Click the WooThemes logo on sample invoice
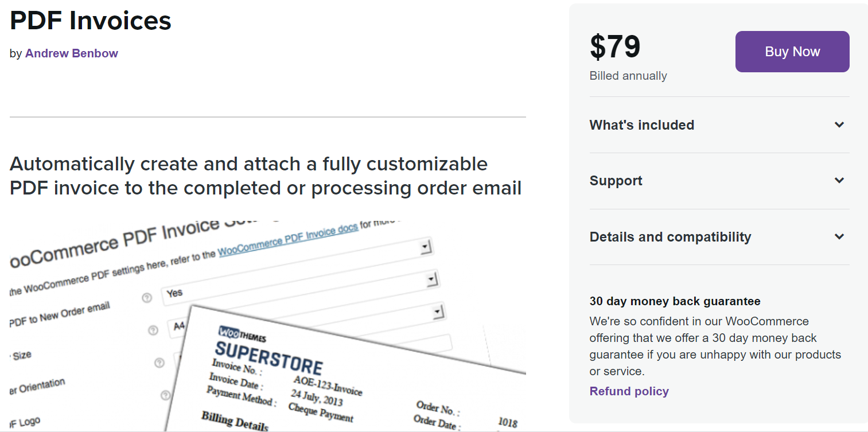 coord(242,334)
